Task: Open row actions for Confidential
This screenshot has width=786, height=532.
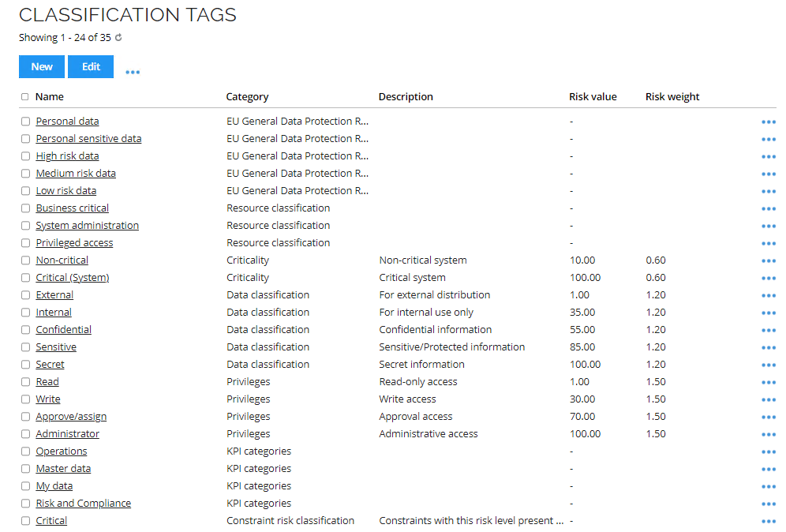Action: pyautogui.click(x=768, y=331)
